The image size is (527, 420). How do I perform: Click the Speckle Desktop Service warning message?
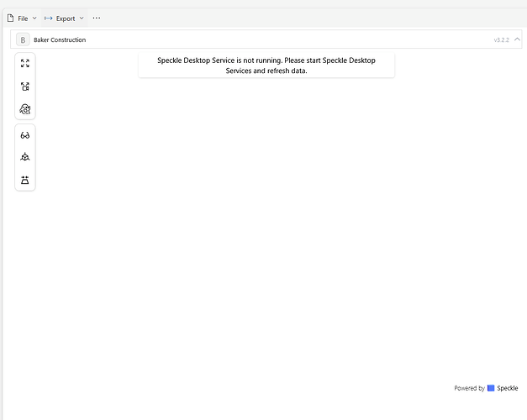(x=266, y=66)
